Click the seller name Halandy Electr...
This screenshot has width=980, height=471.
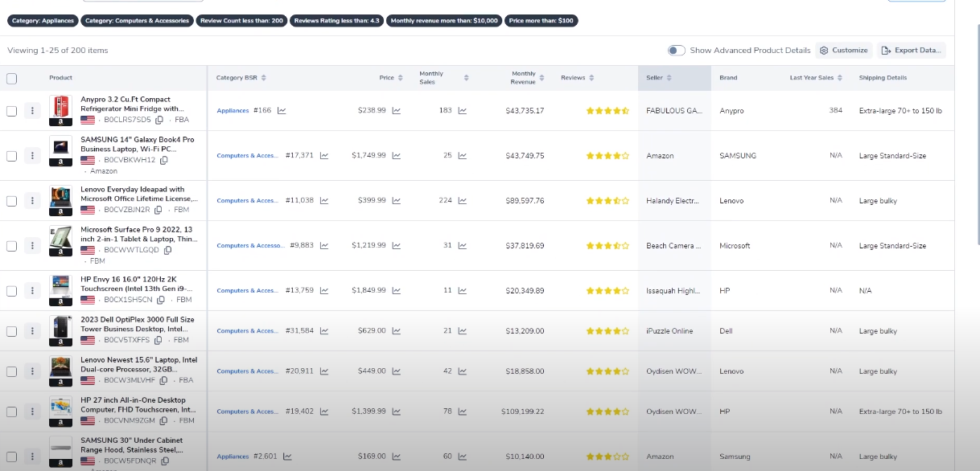coord(674,201)
